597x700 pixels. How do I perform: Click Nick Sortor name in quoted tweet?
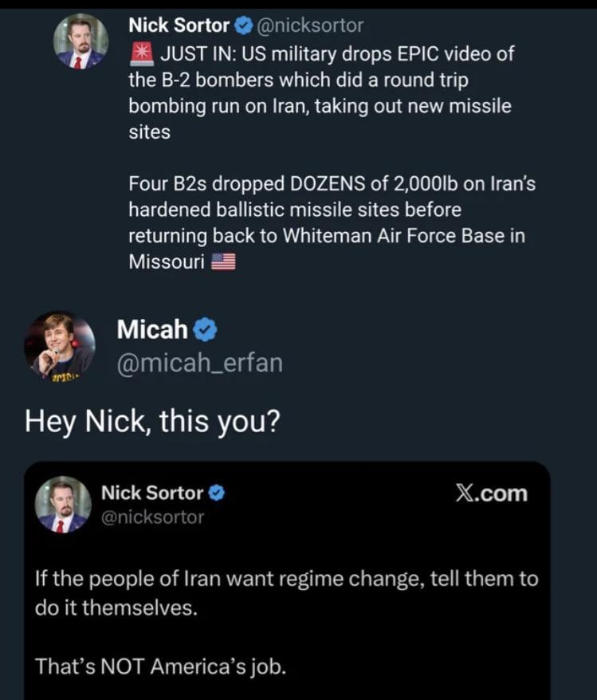[x=151, y=494]
